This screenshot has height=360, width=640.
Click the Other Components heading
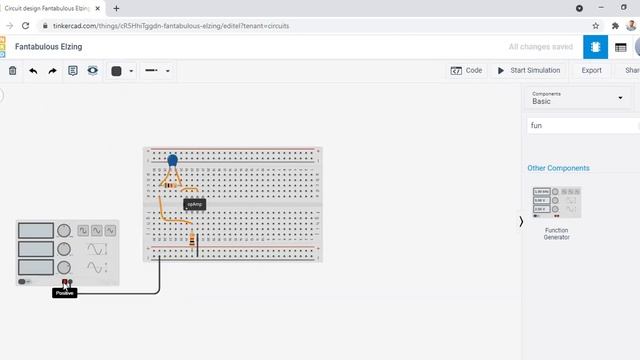pyautogui.click(x=558, y=168)
